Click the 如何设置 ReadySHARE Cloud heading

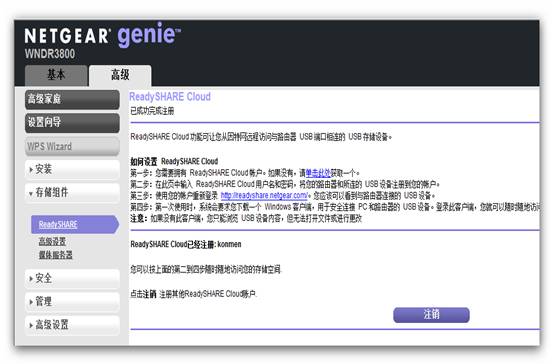coord(174,162)
